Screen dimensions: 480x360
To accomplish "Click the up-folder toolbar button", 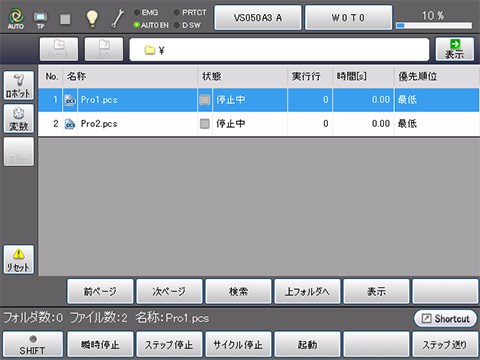I will pos(104,49).
